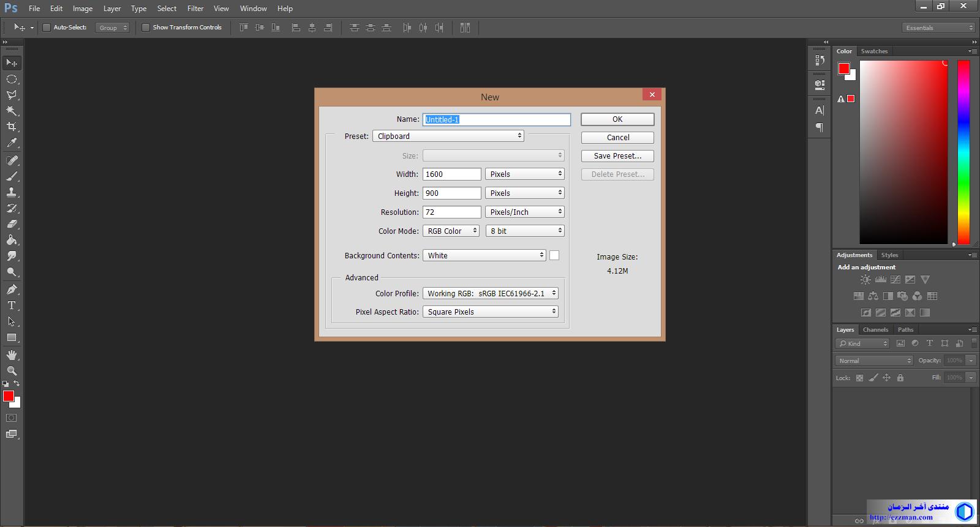The image size is (980, 527).
Task: Open the Filter menu
Action: coord(195,9)
